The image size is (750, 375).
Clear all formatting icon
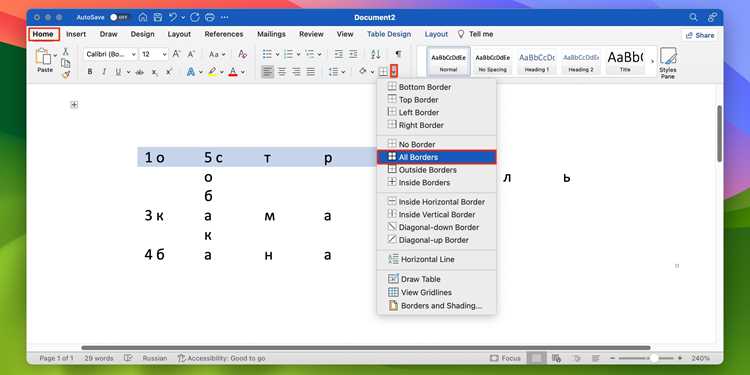243,55
